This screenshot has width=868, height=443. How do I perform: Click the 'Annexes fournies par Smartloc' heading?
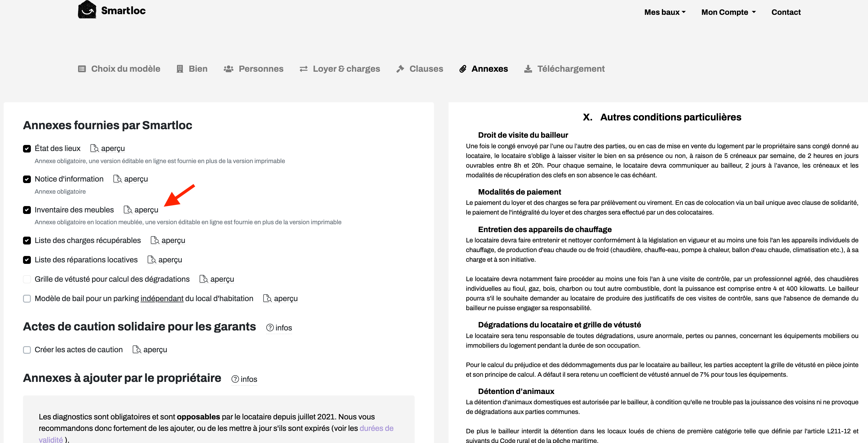[x=107, y=125]
